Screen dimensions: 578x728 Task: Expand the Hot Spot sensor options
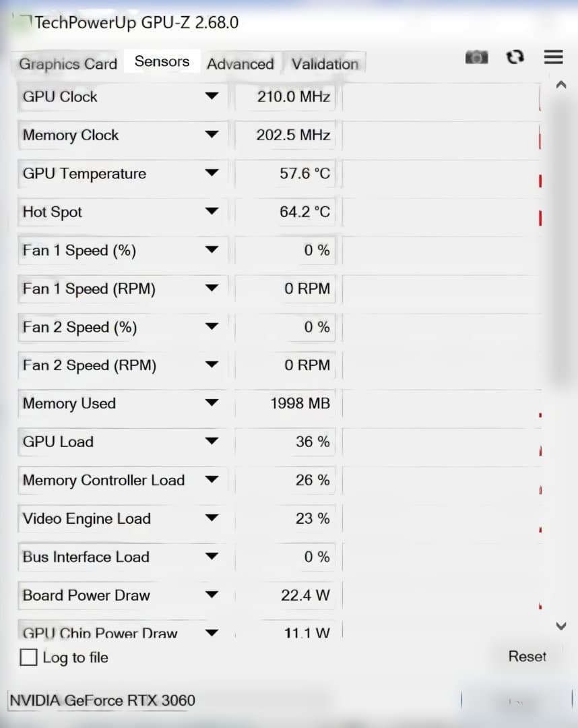[212, 212]
